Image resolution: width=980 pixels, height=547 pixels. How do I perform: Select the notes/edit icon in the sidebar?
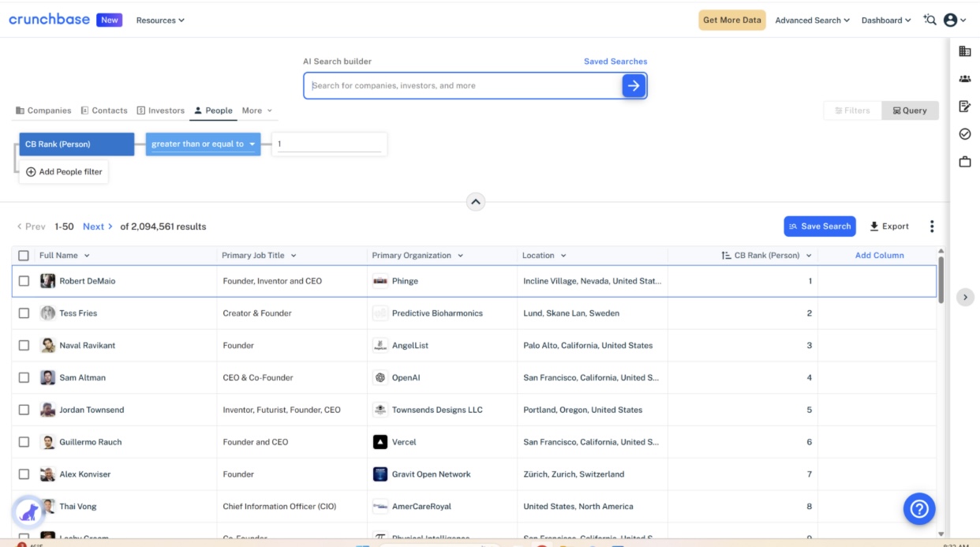click(x=964, y=106)
